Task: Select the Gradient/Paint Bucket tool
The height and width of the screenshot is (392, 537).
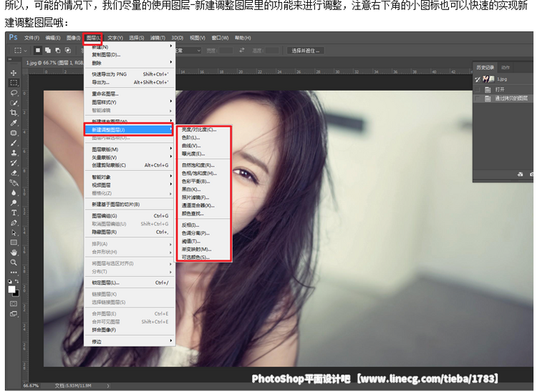Action: coord(14,183)
